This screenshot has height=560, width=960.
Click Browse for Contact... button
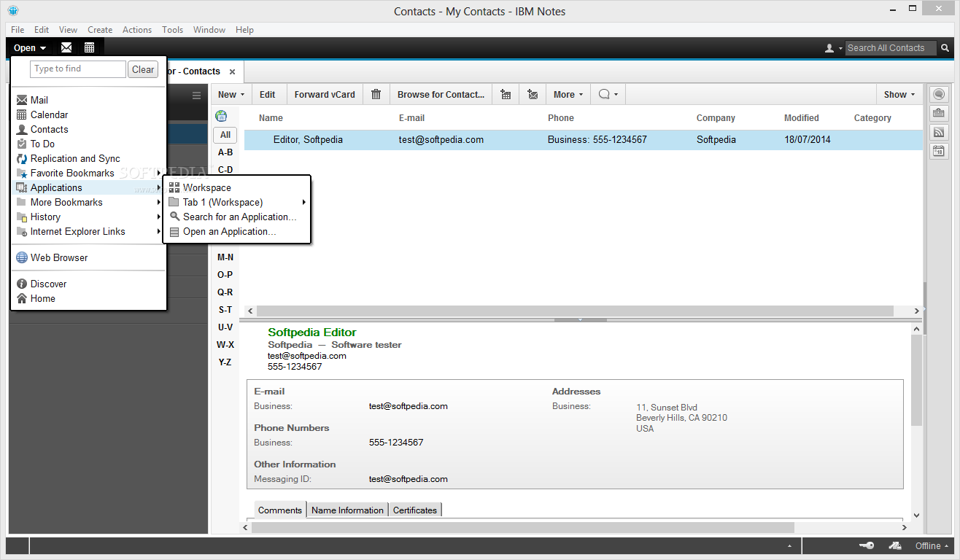pyautogui.click(x=441, y=94)
